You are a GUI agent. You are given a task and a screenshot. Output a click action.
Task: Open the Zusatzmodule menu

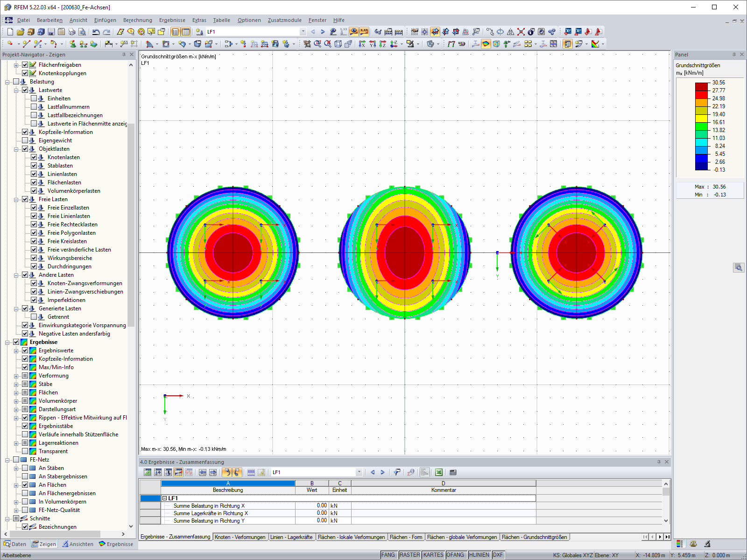pos(285,20)
